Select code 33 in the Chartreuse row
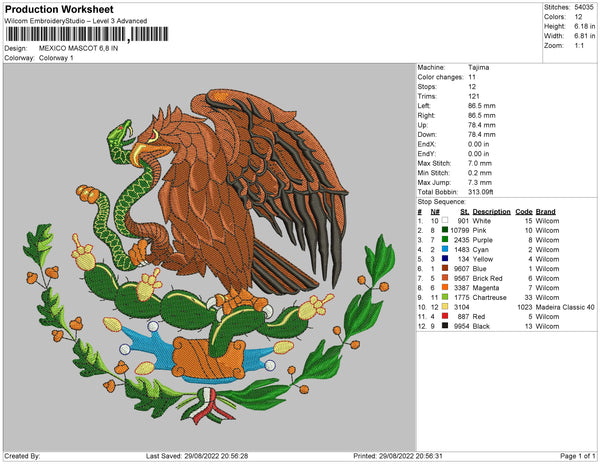600x464 pixels. [528, 298]
